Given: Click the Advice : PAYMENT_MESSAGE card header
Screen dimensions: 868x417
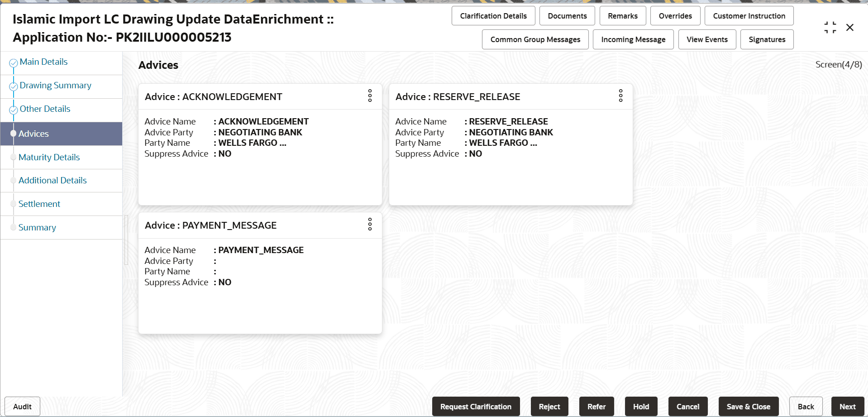Looking at the screenshot, I should pyautogui.click(x=210, y=225).
